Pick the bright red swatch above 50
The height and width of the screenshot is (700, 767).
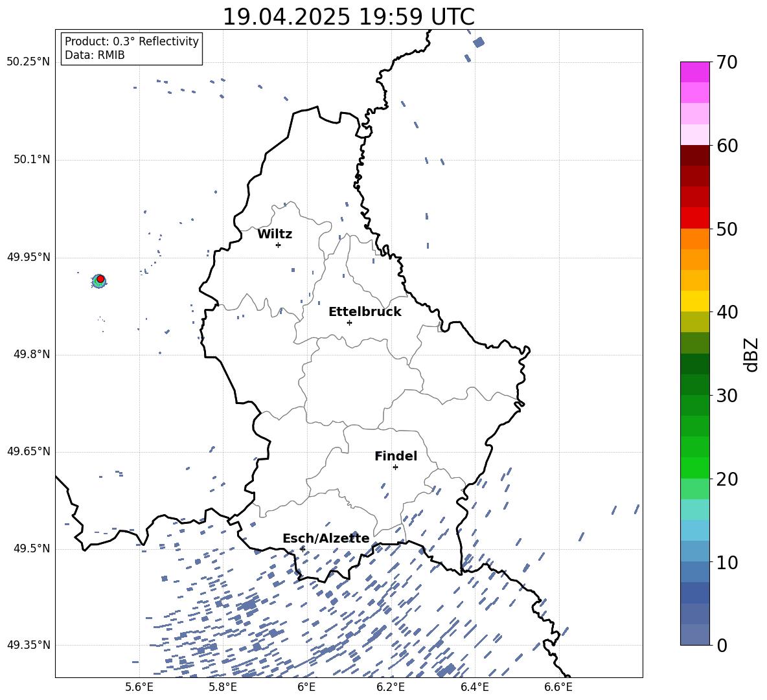[694, 218]
